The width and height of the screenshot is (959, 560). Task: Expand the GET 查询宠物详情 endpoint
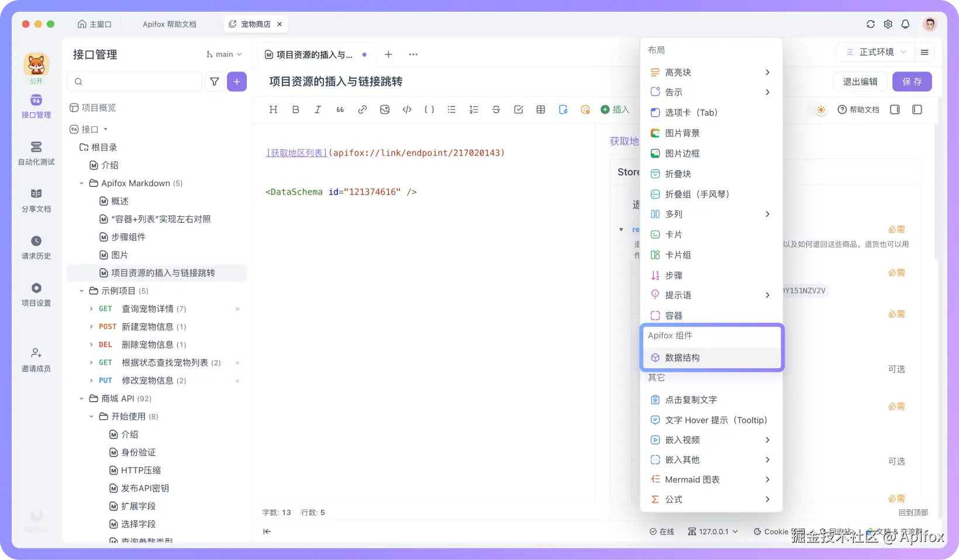91,309
